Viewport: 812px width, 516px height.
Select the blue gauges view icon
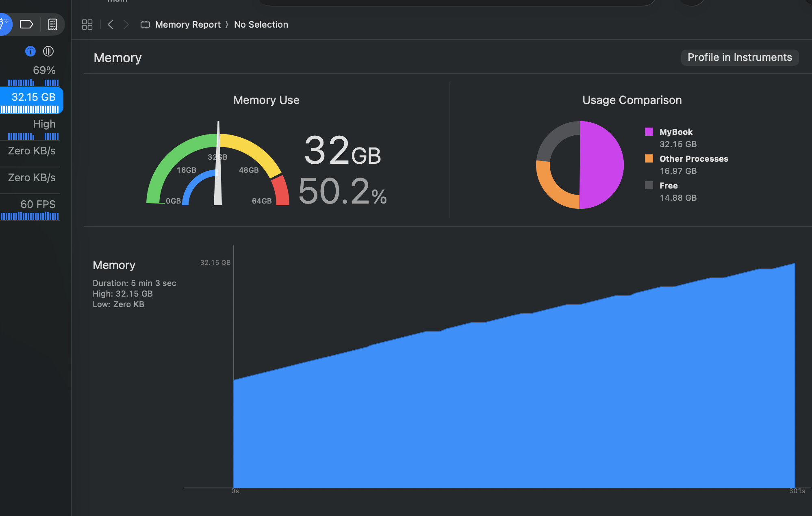tap(30, 51)
